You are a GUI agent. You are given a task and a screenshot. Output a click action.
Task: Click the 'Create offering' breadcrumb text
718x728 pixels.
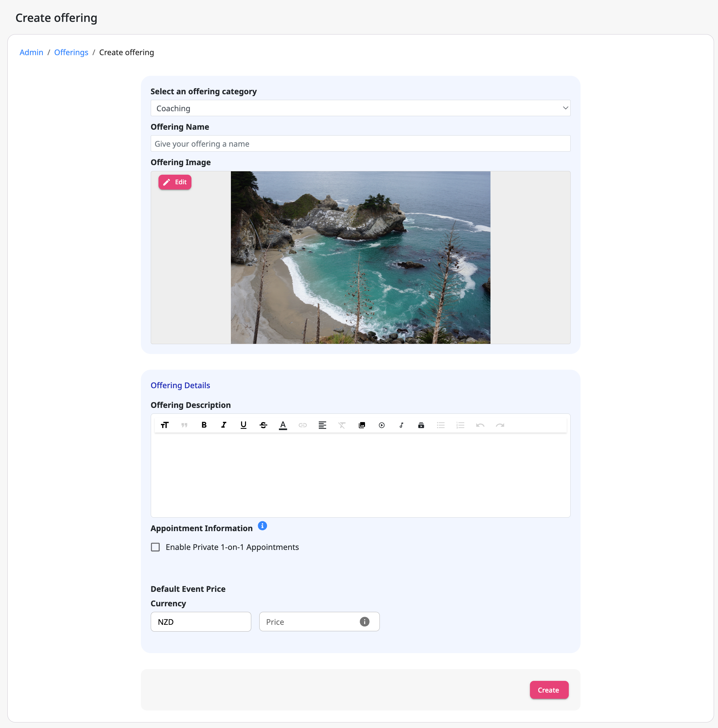click(x=127, y=52)
